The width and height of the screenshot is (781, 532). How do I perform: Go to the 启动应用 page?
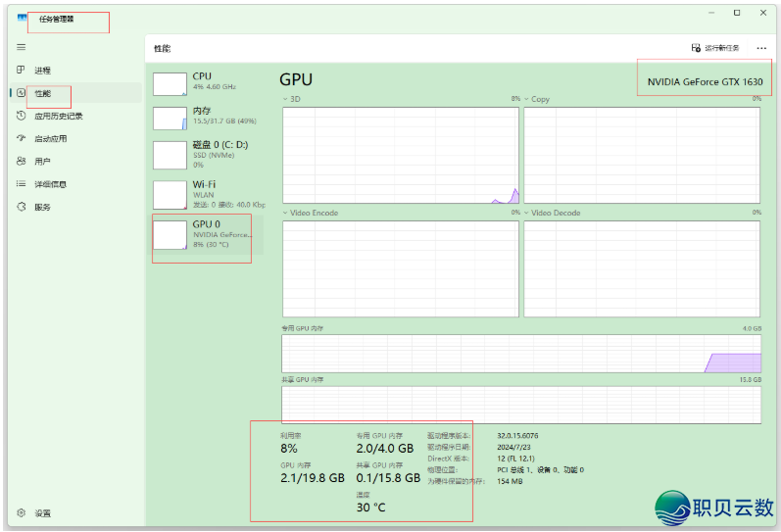[x=50, y=138]
